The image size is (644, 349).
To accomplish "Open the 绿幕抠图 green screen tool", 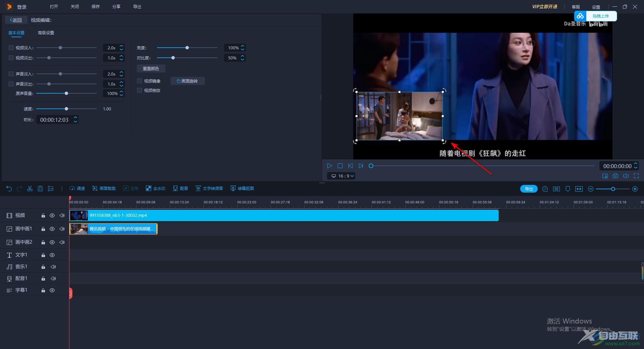I will (242, 189).
